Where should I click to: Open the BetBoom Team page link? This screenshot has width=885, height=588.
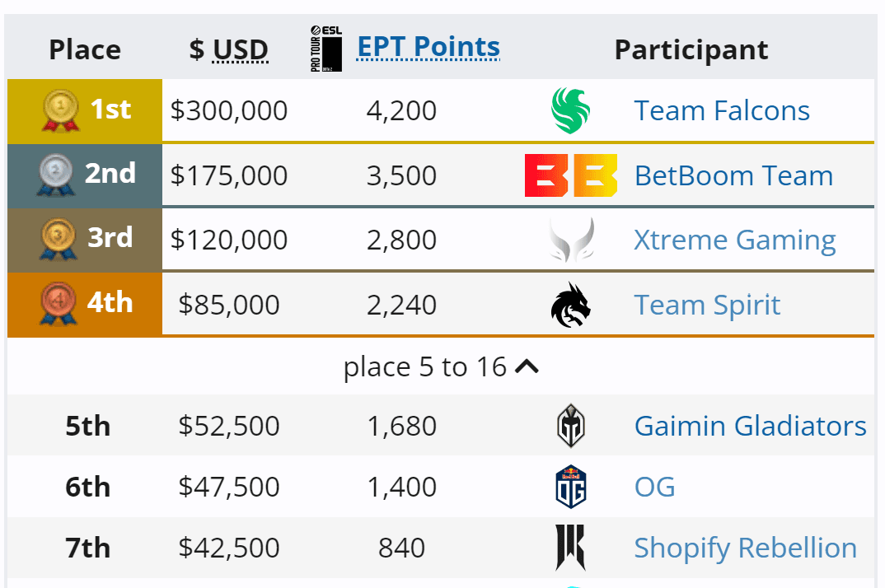pyautogui.click(x=733, y=175)
